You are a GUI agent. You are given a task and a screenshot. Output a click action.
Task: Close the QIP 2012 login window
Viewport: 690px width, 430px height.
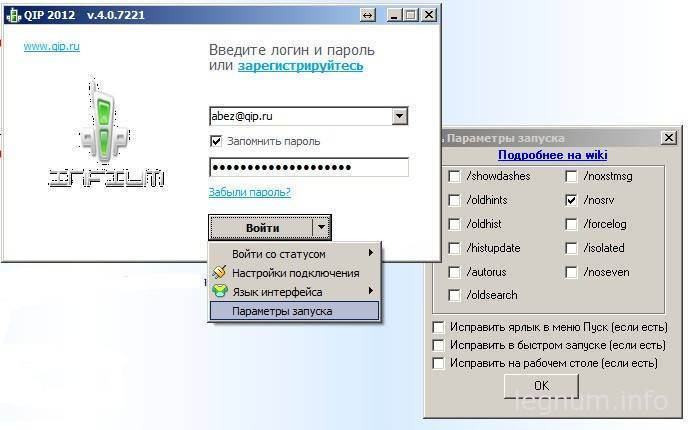click(x=428, y=15)
